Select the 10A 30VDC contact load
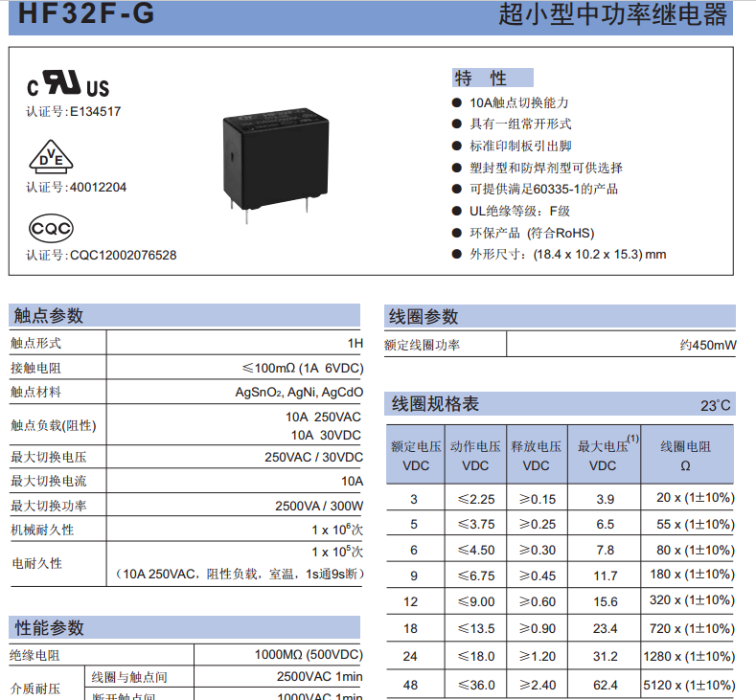The height and width of the screenshot is (700, 756). click(326, 436)
